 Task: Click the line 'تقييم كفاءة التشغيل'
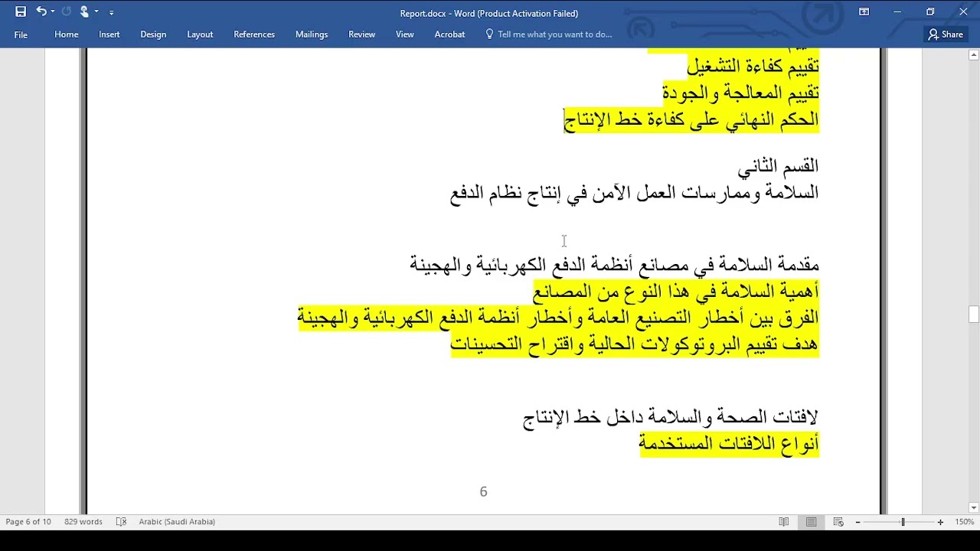753,67
